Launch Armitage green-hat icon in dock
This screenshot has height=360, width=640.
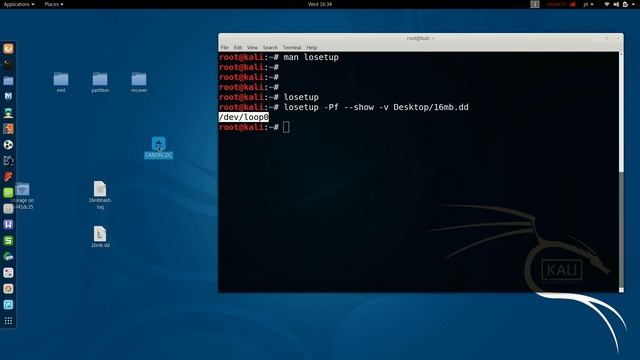click(x=8, y=113)
